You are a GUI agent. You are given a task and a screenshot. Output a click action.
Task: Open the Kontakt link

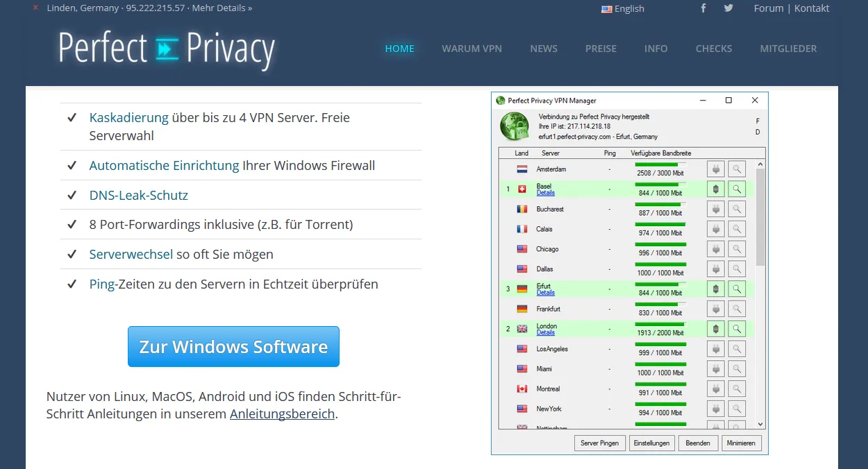pyautogui.click(x=812, y=8)
